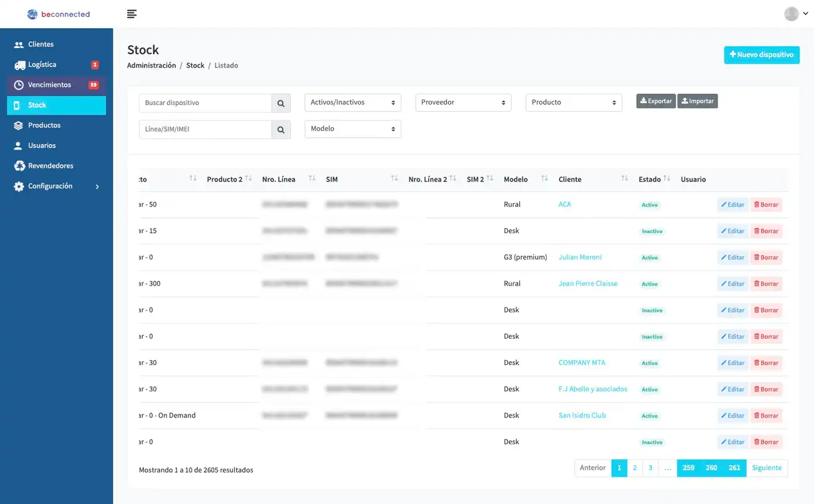Click the Configuración gear icon
This screenshot has width=814, height=504.
tap(19, 186)
